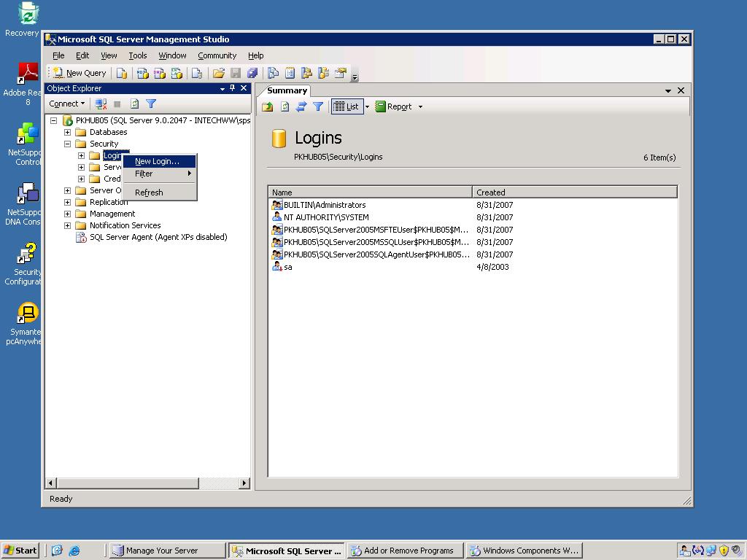Open the Report dropdown arrow

[420, 106]
